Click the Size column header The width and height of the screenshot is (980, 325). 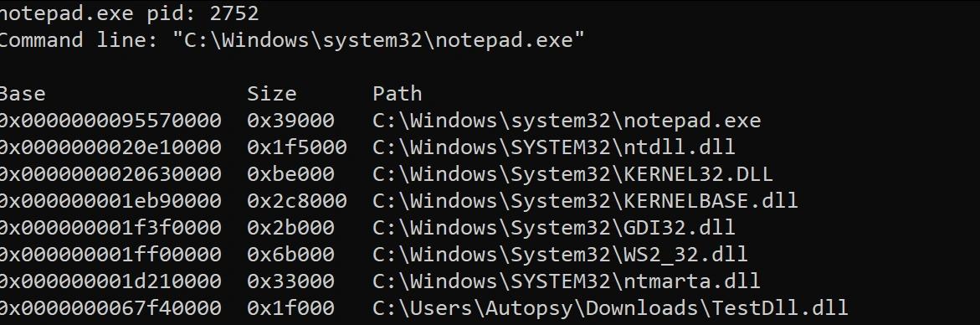(271, 94)
